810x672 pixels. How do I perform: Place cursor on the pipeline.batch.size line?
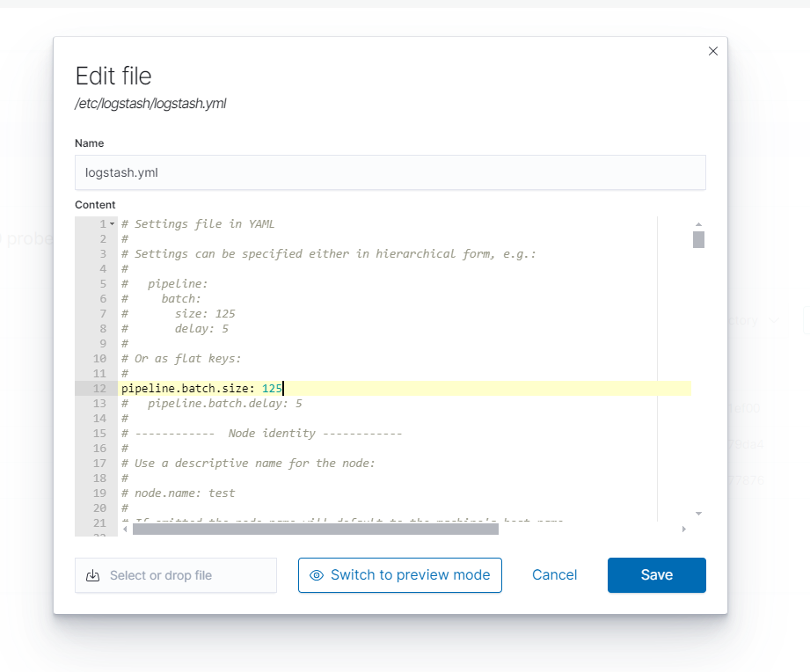pos(201,389)
